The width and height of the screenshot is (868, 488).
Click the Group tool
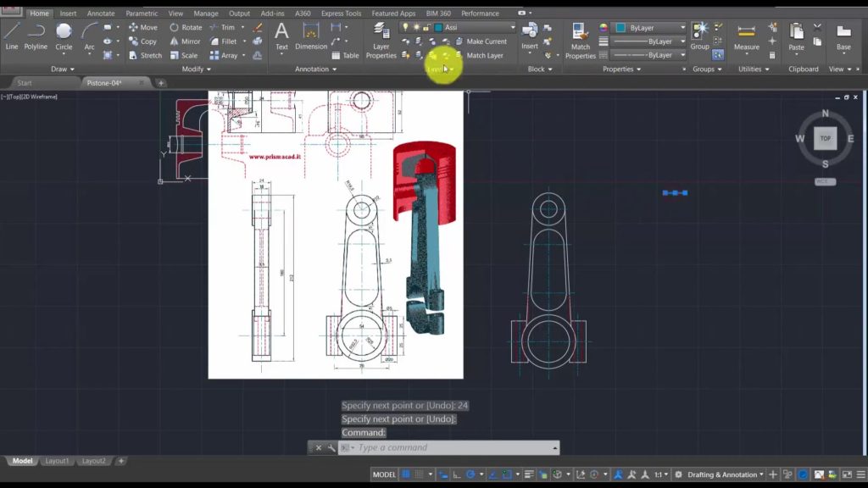(699, 36)
